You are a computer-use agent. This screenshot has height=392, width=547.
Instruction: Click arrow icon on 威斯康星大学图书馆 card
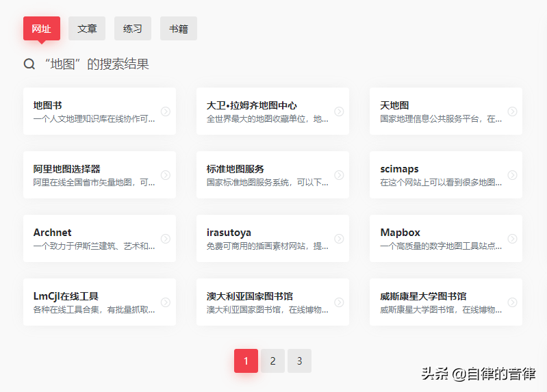click(x=513, y=302)
